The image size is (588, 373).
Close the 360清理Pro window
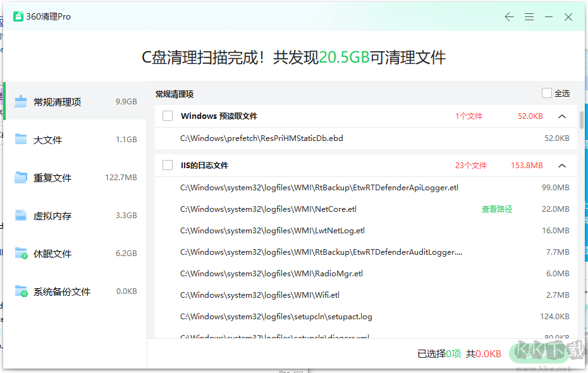(x=568, y=17)
